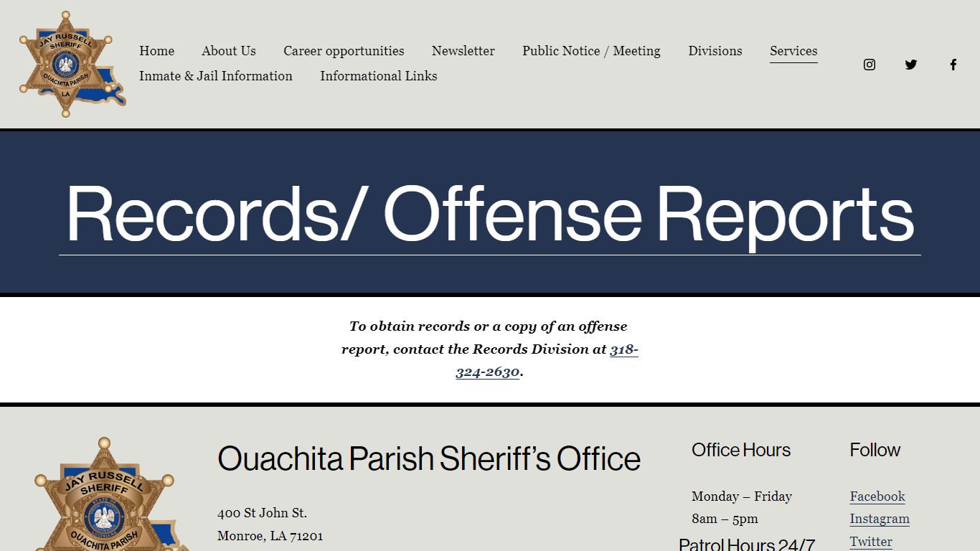The image size is (980, 551).
Task: Click Monroe, LA 71201 text
Action: tap(270, 536)
